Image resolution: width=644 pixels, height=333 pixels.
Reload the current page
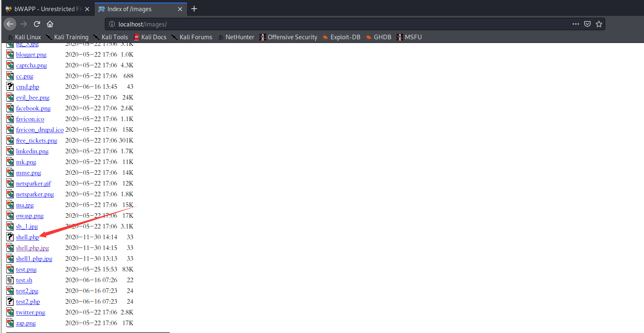37,24
